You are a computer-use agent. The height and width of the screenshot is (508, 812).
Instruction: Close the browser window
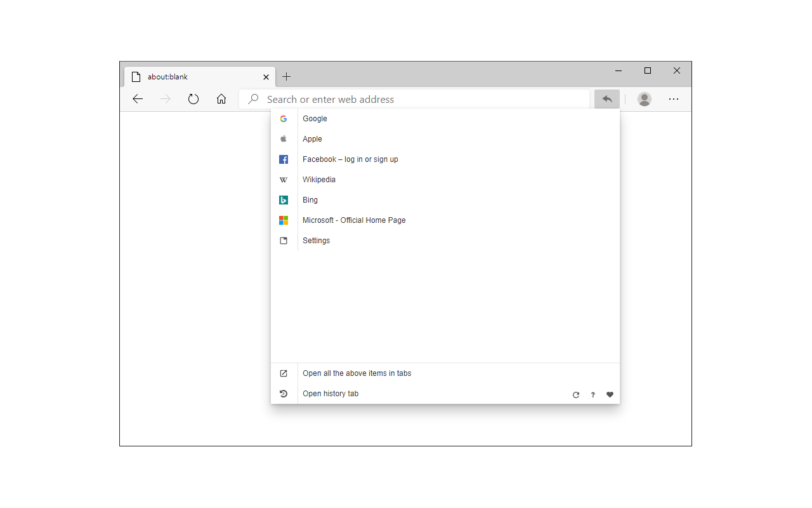point(677,70)
